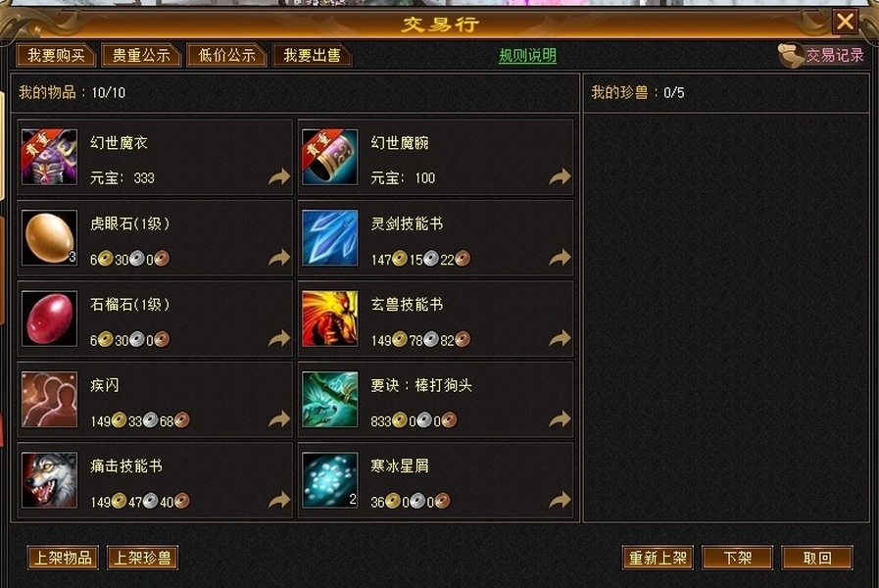The width and height of the screenshot is (879, 588).
Task: Open the 贵重公示 tab
Action: (x=141, y=56)
